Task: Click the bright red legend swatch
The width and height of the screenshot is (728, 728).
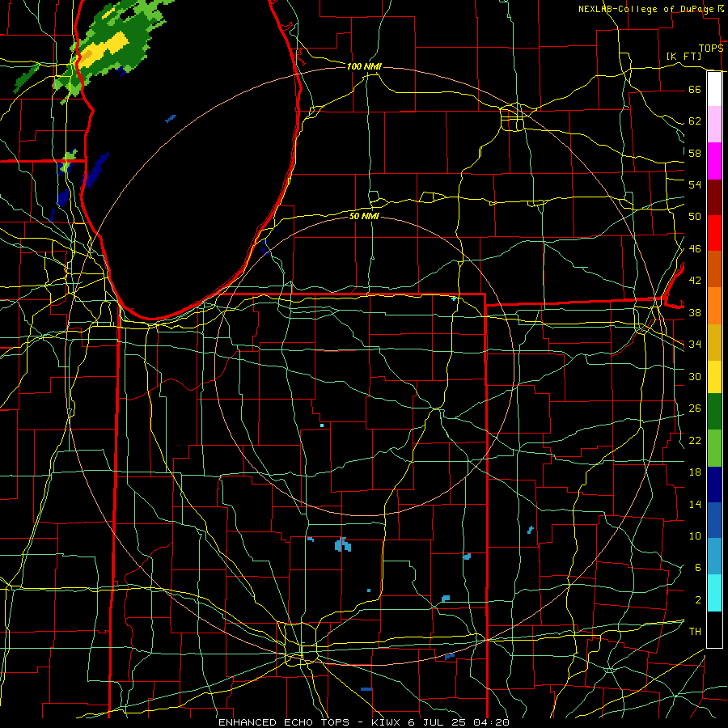Action: (714, 233)
